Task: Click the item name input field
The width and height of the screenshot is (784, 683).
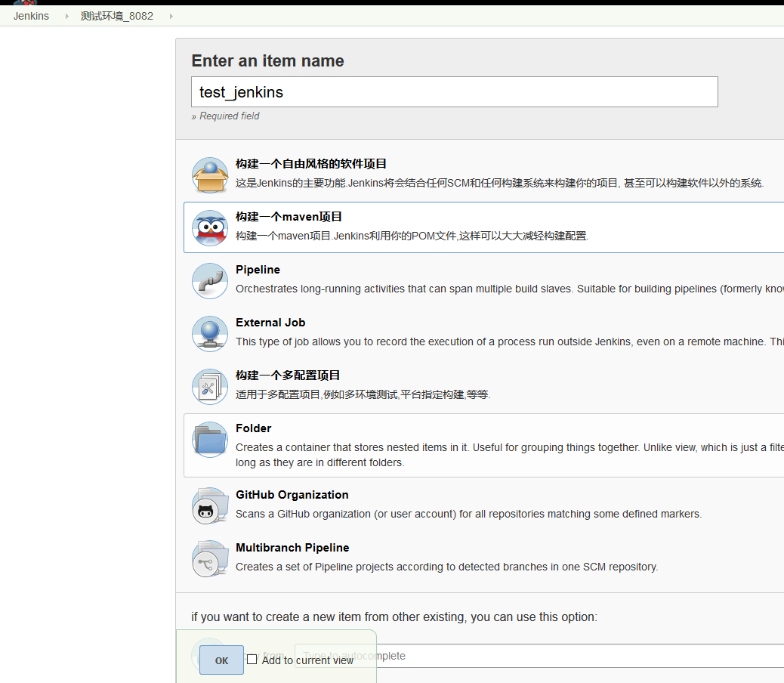Action: [x=455, y=92]
